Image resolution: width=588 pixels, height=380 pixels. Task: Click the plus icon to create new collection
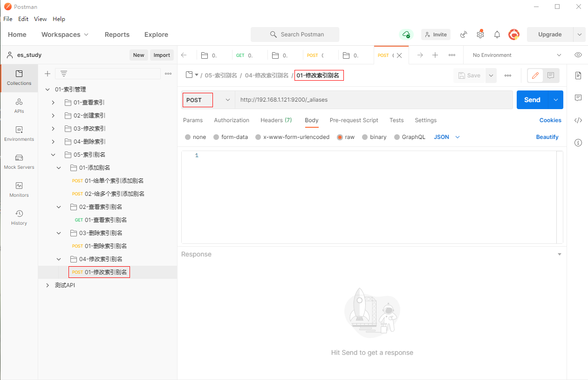tap(47, 74)
